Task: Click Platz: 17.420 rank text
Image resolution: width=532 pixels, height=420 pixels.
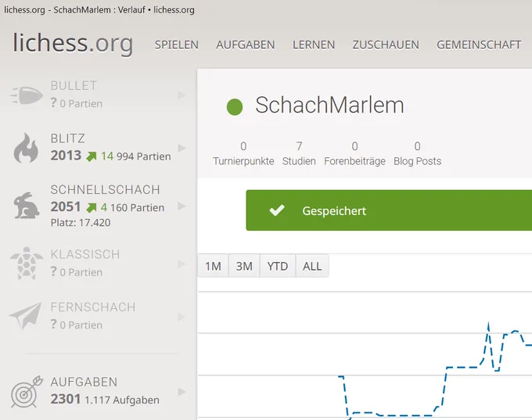Action: 81,223
